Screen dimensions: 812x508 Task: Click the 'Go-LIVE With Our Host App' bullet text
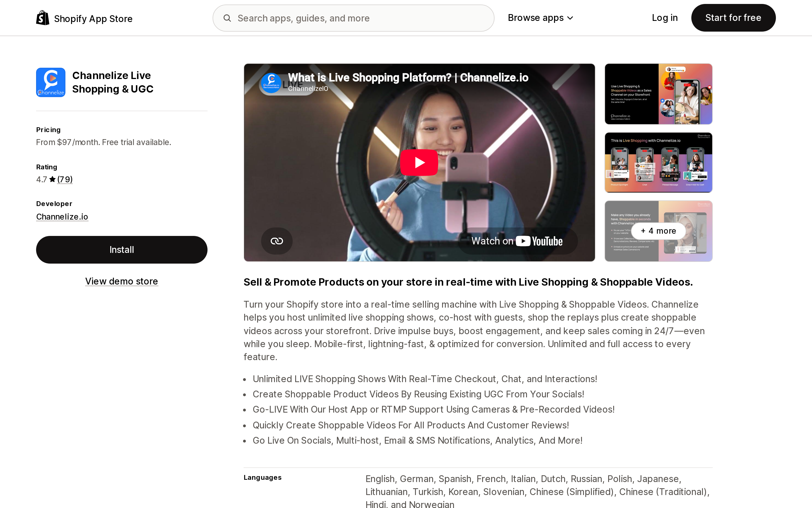(x=434, y=410)
